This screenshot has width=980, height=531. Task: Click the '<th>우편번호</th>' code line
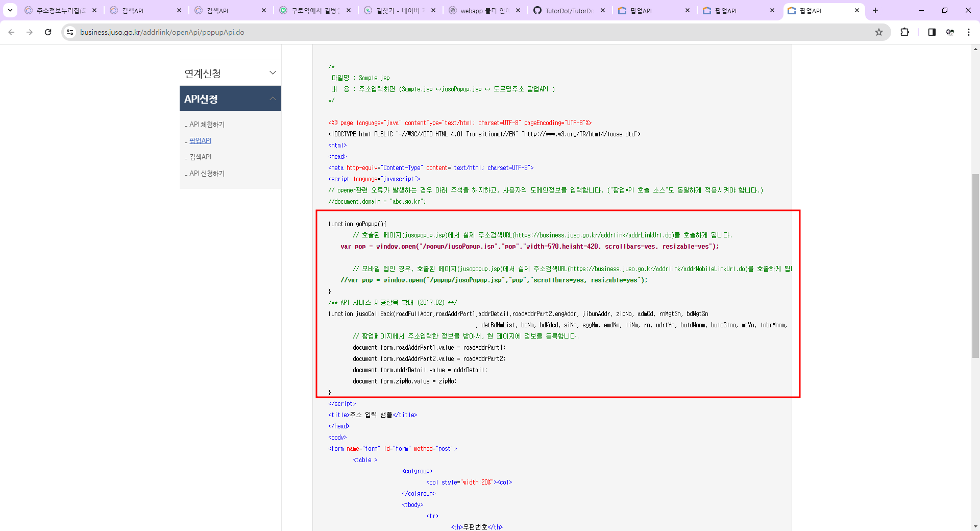tap(477, 527)
